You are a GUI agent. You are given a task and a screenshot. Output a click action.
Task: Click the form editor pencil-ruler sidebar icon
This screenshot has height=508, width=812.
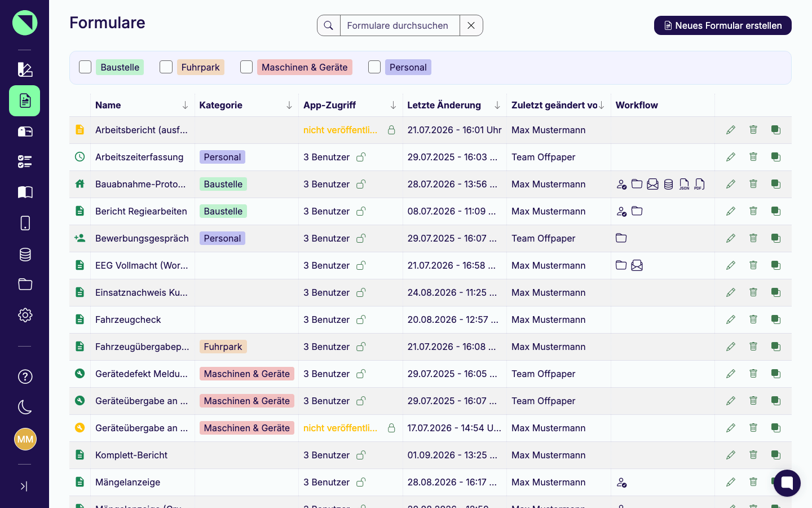25,69
